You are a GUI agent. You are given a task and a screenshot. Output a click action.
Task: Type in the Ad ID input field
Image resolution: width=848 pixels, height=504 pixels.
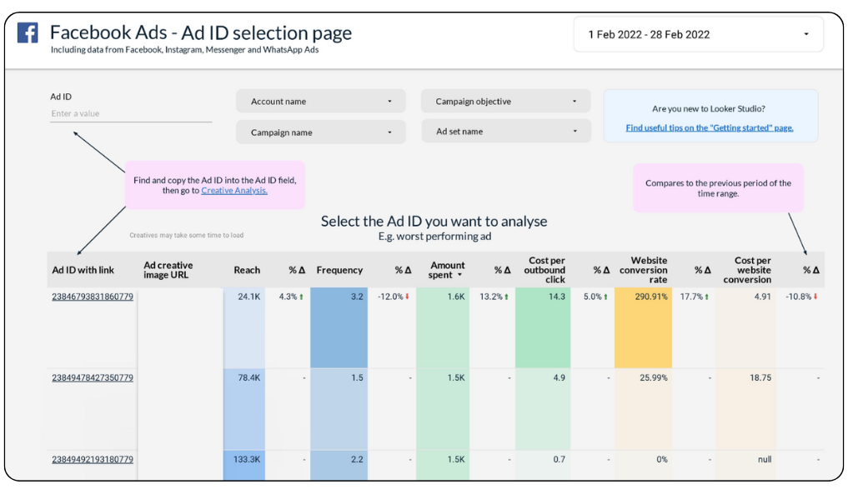(x=130, y=114)
